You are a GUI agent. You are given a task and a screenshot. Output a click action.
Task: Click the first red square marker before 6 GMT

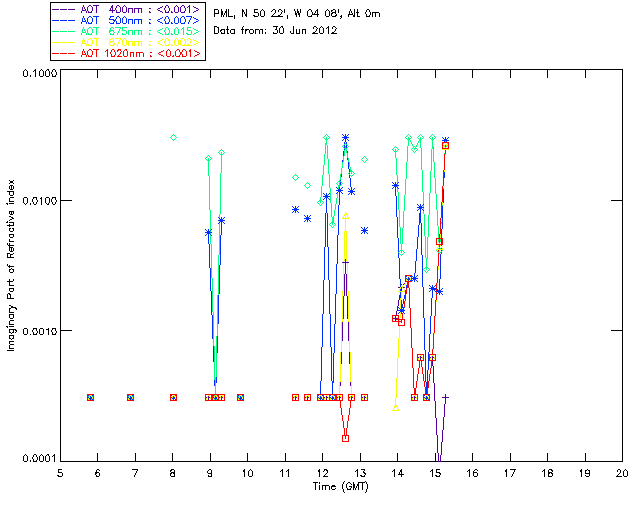[x=91, y=397]
